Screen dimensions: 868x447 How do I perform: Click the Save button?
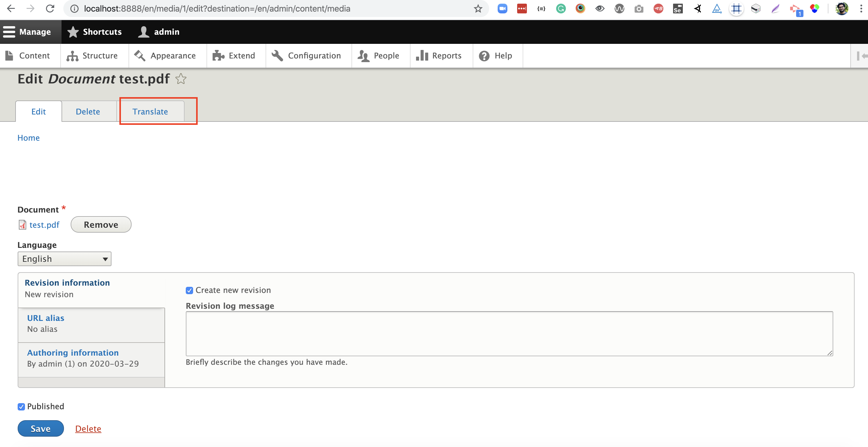point(41,428)
